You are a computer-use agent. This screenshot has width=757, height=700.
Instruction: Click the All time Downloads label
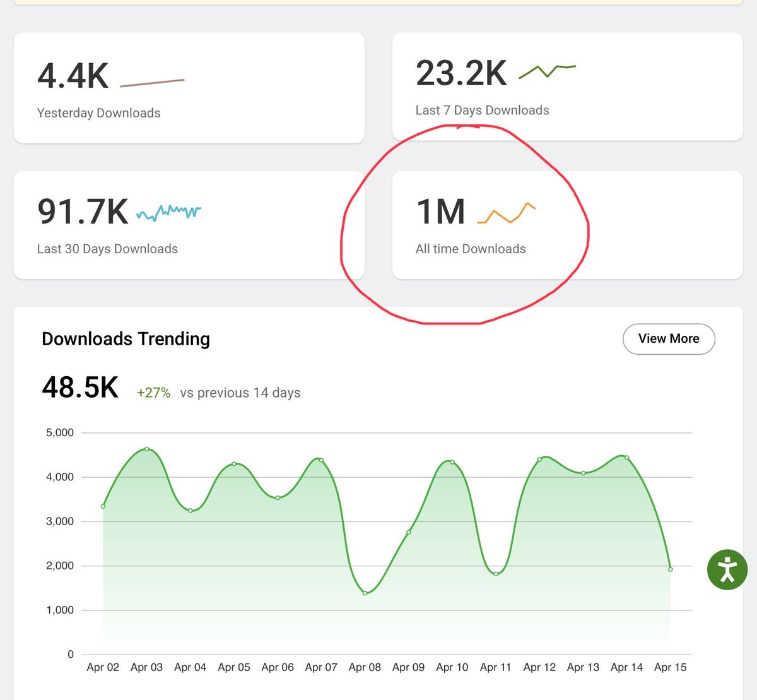click(471, 249)
